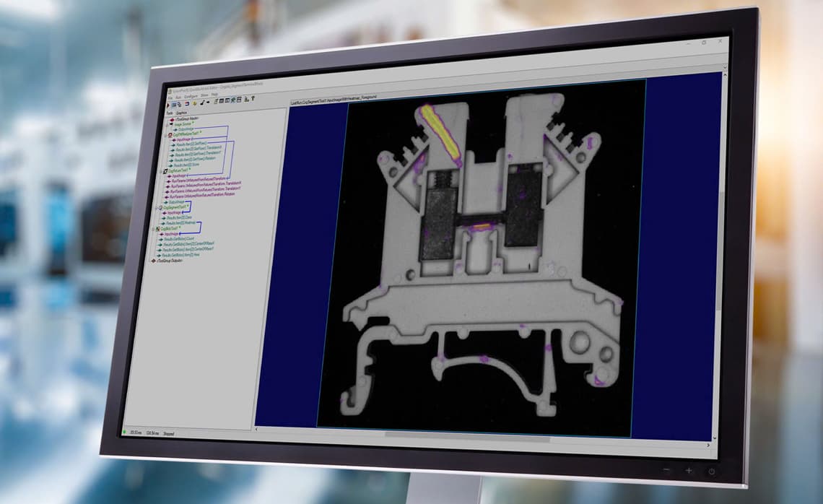Collapse the CogFixtureTool1 tree node
This screenshot has height=504, width=823.
point(161,170)
